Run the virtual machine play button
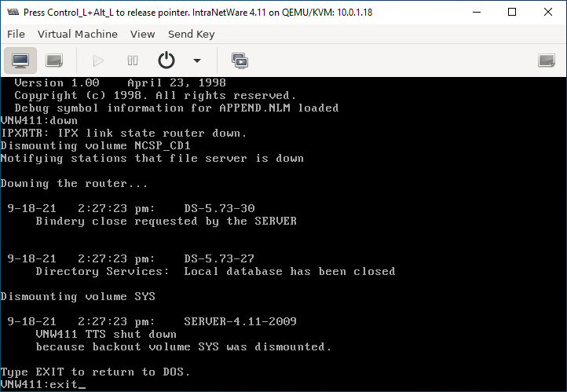This screenshot has height=392, width=567. click(98, 60)
